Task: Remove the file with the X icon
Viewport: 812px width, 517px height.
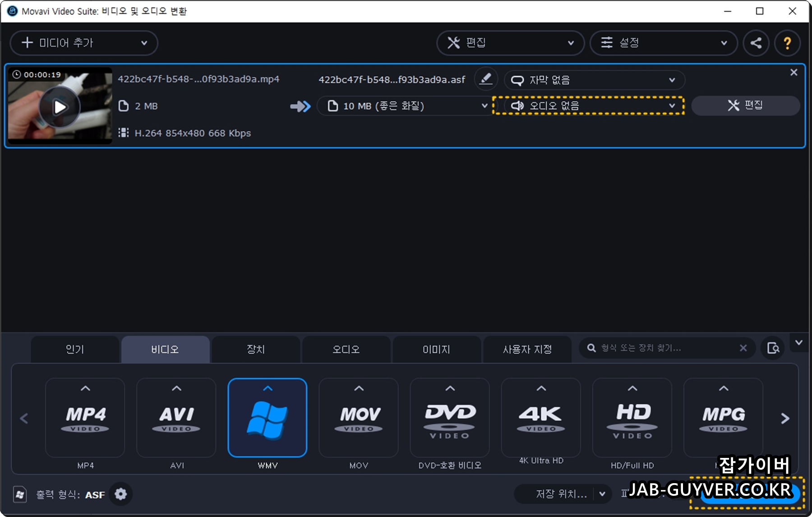Action: pyautogui.click(x=794, y=72)
